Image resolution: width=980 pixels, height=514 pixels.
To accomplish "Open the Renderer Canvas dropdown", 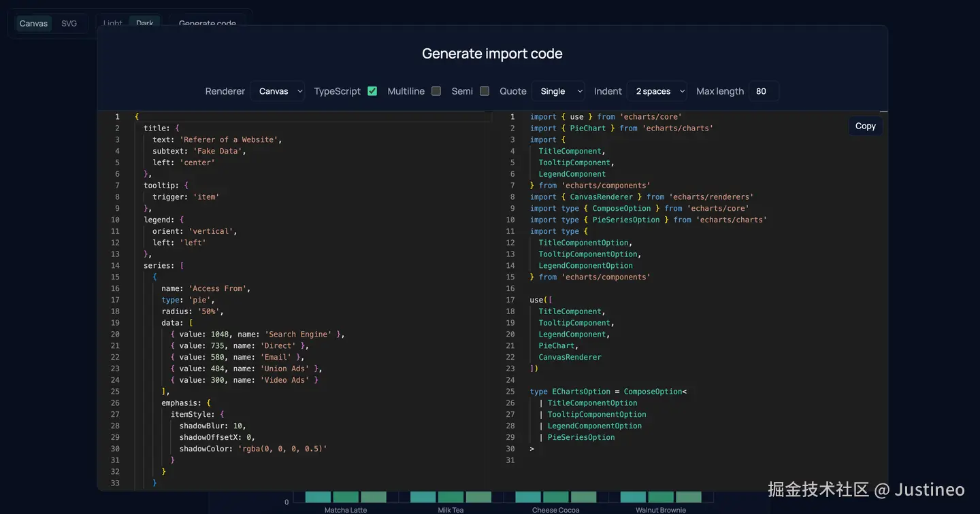I will click(277, 91).
